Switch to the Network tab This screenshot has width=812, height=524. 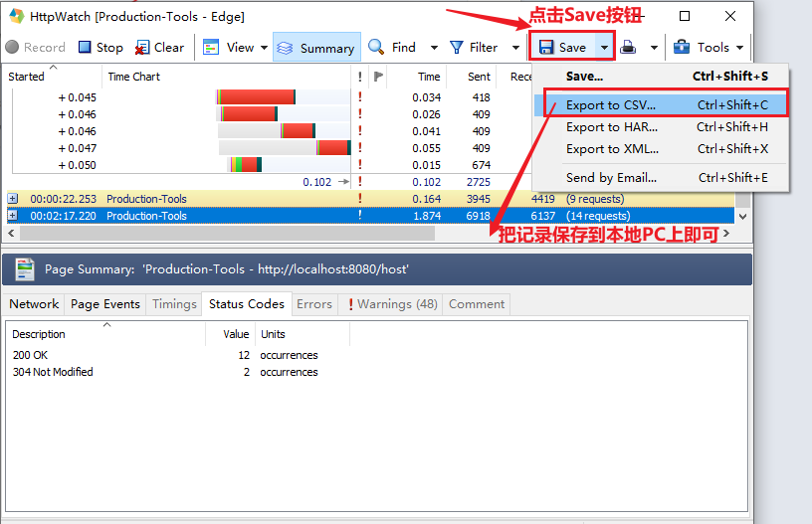[x=34, y=304]
